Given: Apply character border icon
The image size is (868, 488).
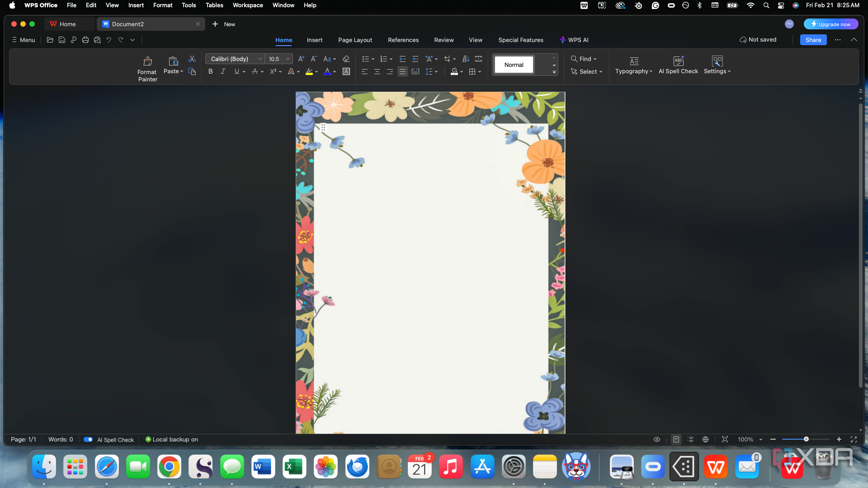Looking at the screenshot, I should (346, 71).
